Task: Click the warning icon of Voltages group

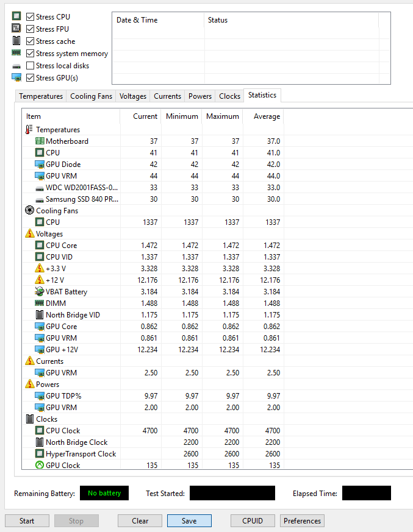Action: pos(29,233)
